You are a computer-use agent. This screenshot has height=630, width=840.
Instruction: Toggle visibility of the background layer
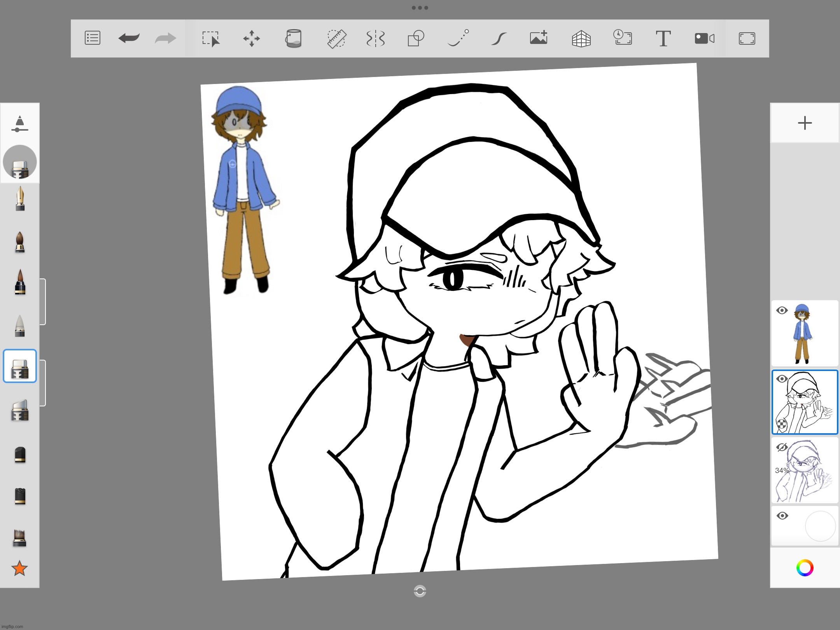pyautogui.click(x=782, y=516)
